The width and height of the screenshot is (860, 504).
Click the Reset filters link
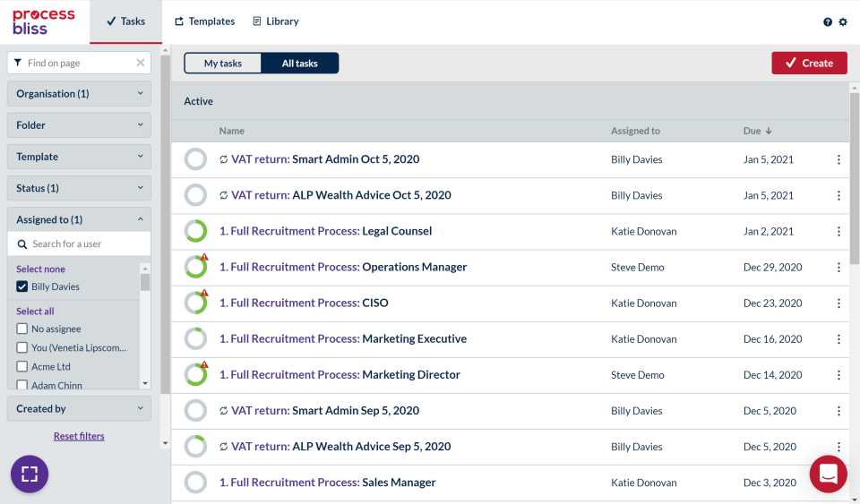(x=79, y=436)
